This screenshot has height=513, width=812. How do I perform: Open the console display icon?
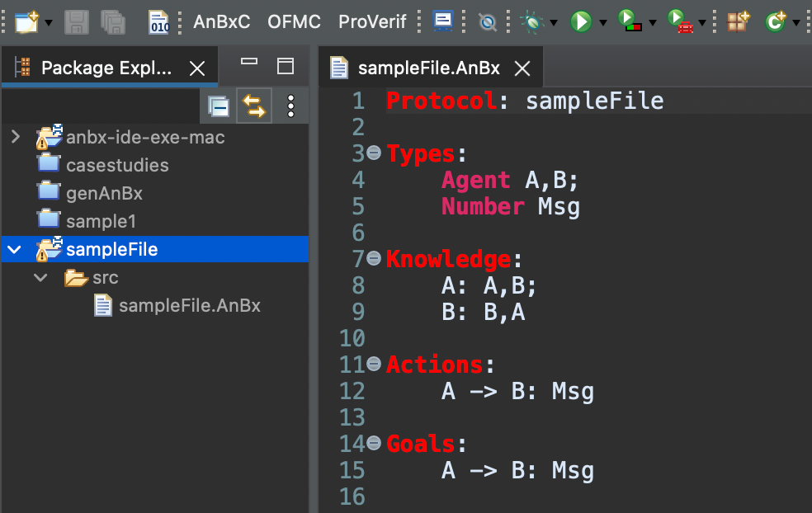click(x=441, y=22)
